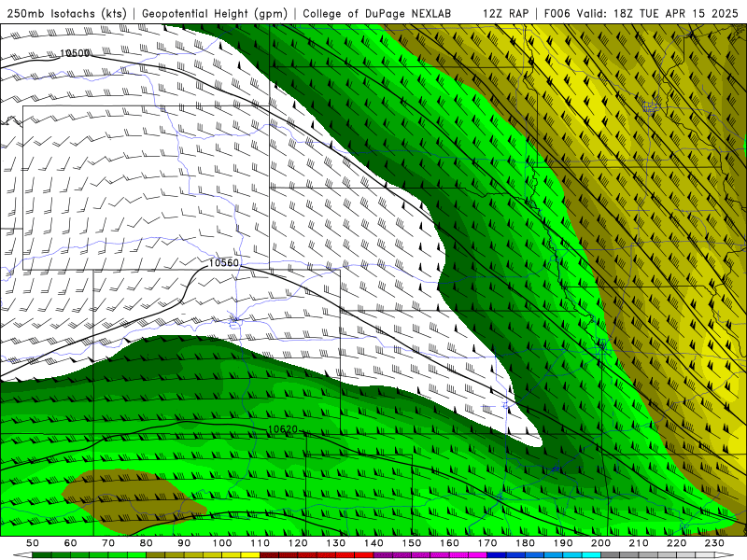The image size is (747, 560).
Task: Click the 50 value on the color scale
Action: coord(33,543)
